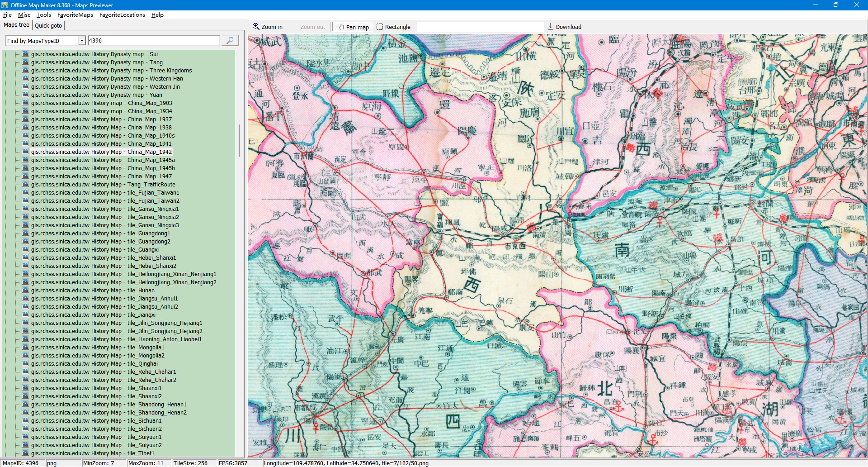Viewport: 868px width, 467px height.
Task: Click the map ID search input field
Action: (154, 41)
